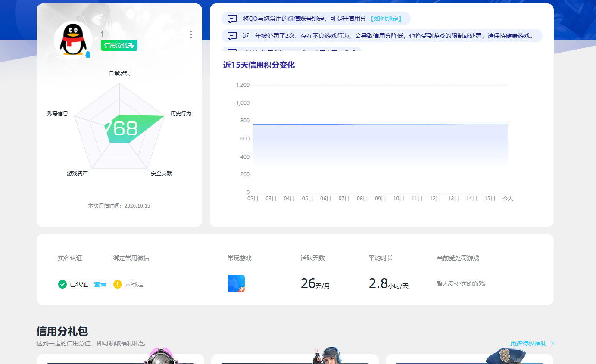Open the 【如何绑定】 link
The width and height of the screenshot is (596, 364).
[x=386, y=19]
